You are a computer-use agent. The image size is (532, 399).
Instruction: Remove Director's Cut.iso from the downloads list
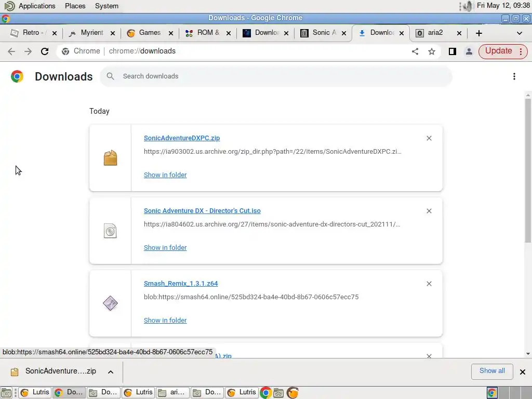[x=429, y=211]
